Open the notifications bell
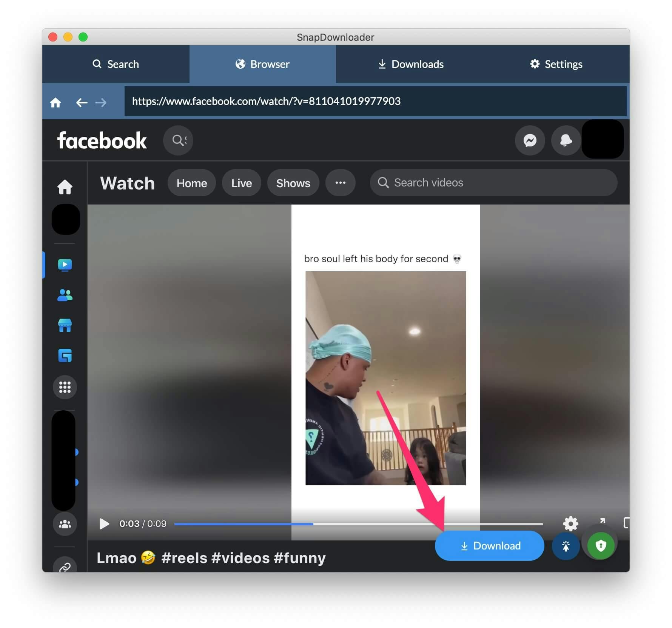The image size is (672, 628). (x=566, y=140)
